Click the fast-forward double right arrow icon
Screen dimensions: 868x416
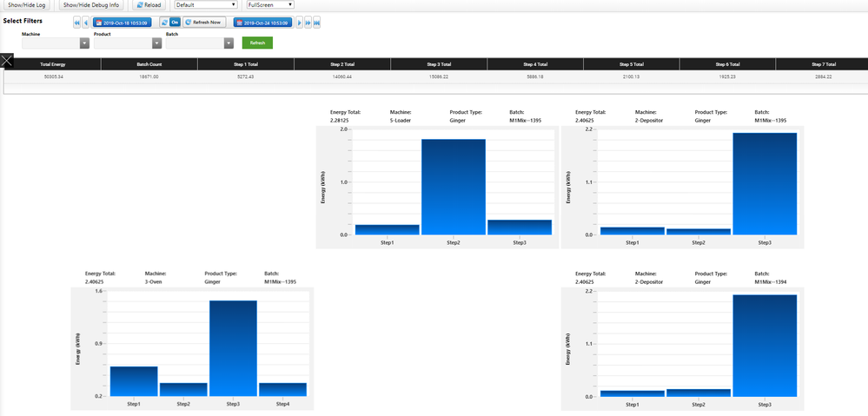pos(308,23)
